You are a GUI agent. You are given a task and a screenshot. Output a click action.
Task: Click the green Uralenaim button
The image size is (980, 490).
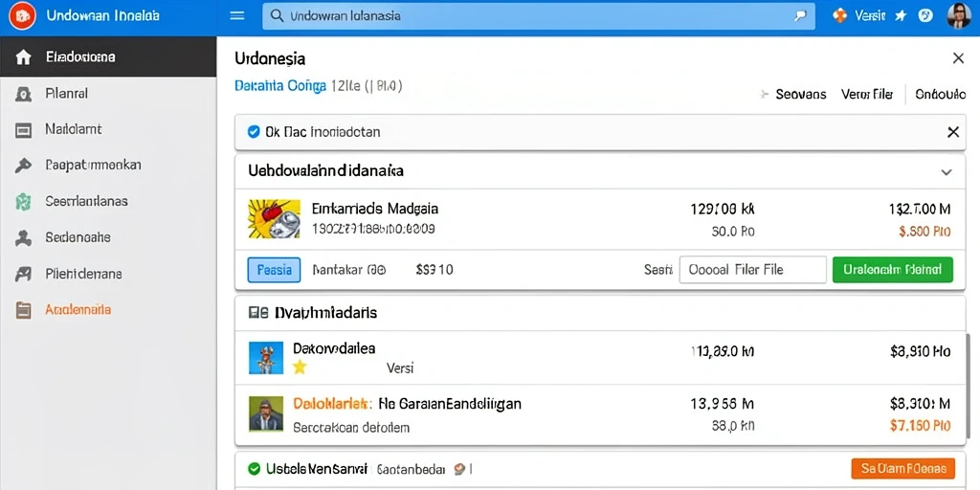tap(893, 270)
